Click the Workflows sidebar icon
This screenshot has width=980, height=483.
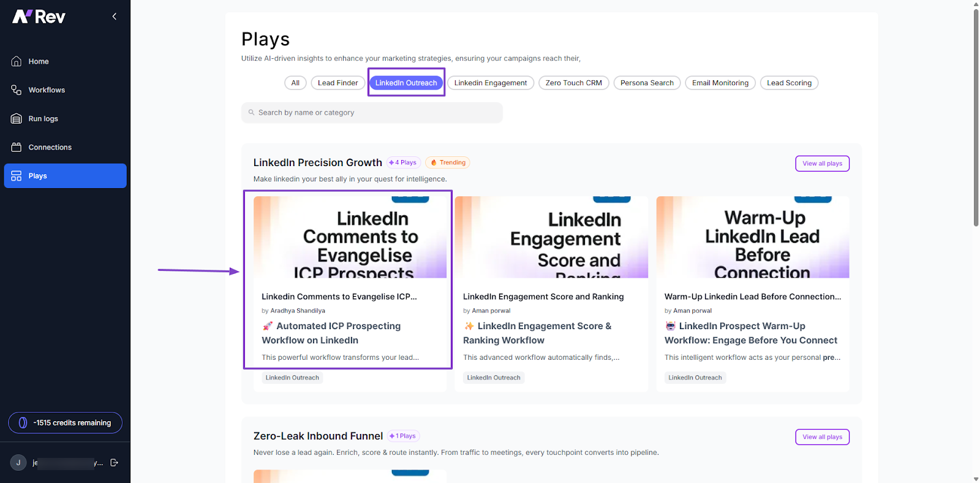tap(17, 90)
